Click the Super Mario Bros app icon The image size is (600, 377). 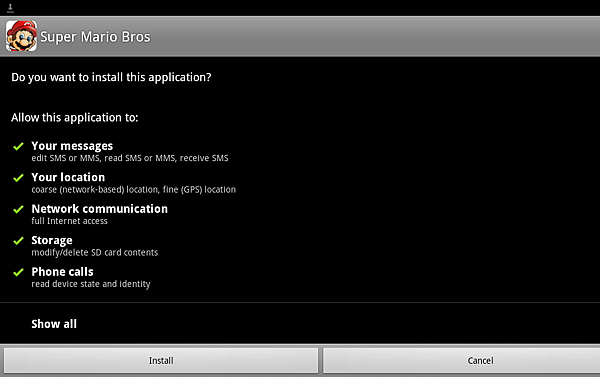(x=21, y=36)
